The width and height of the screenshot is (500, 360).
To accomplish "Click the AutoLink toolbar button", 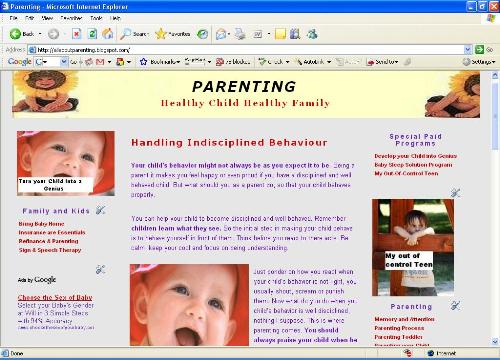I will pyautogui.click(x=310, y=62).
